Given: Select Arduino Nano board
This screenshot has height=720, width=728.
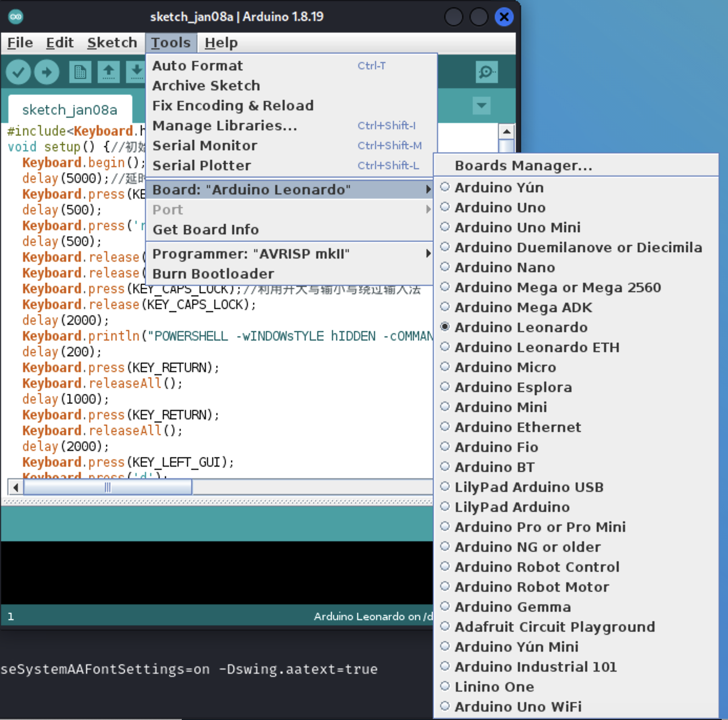Looking at the screenshot, I should (x=576, y=268).
